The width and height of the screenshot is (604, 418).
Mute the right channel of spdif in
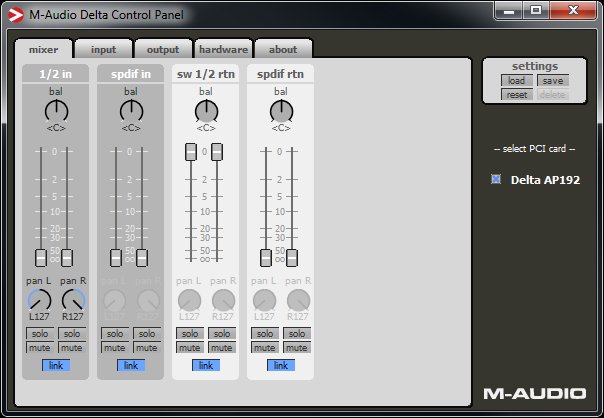pyautogui.click(x=147, y=347)
